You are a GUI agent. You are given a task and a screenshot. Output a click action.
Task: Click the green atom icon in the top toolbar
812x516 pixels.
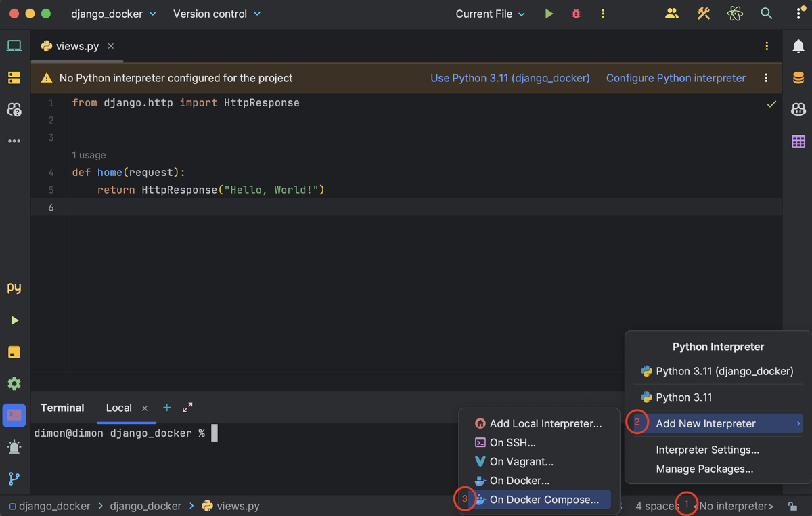(x=735, y=14)
